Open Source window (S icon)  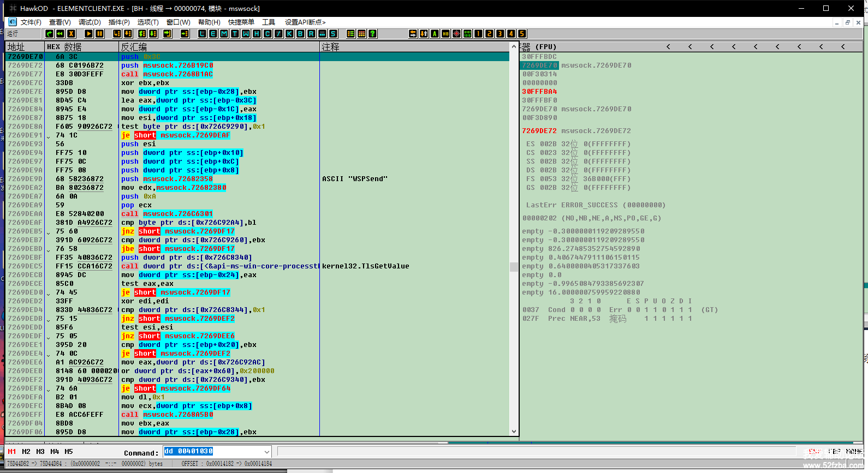(x=333, y=34)
